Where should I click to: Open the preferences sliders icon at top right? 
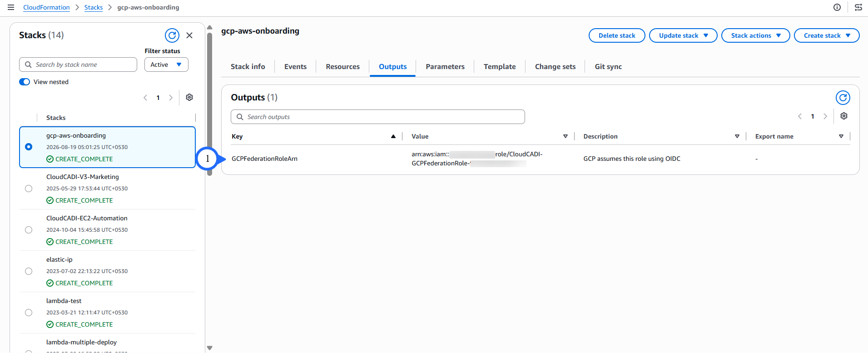tap(858, 7)
